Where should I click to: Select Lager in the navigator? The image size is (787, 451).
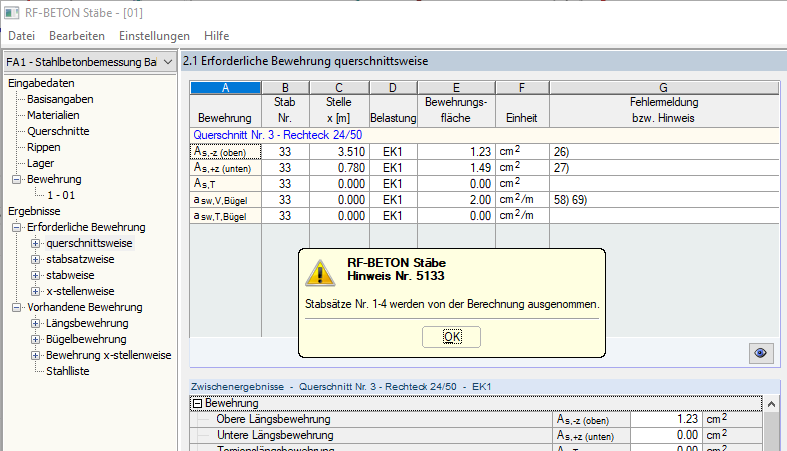[41, 164]
